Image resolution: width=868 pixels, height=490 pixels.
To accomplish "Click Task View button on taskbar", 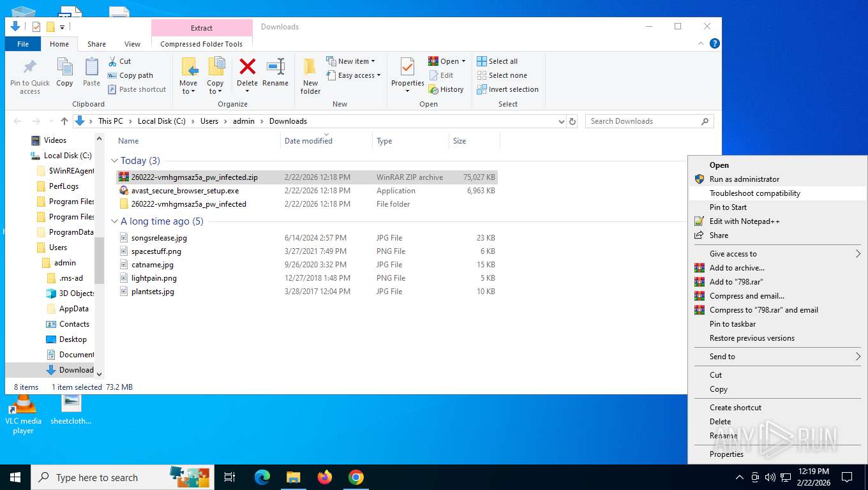I will (x=230, y=477).
